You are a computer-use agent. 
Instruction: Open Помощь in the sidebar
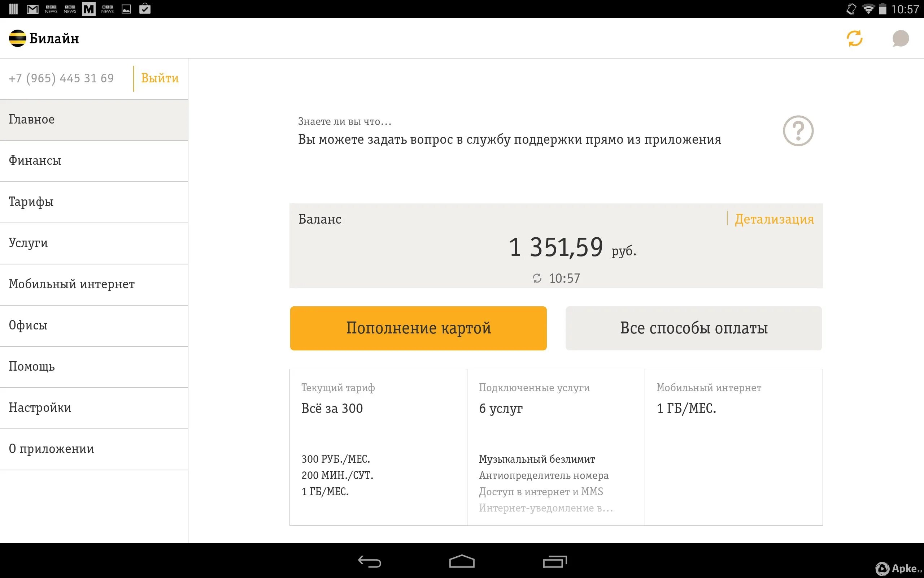pyautogui.click(x=94, y=367)
